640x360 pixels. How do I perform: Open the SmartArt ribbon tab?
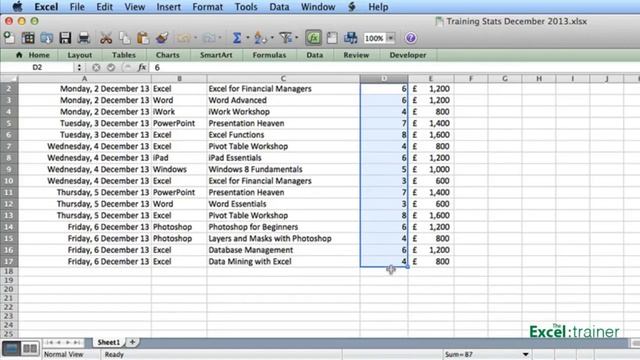pyautogui.click(x=216, y=55)
